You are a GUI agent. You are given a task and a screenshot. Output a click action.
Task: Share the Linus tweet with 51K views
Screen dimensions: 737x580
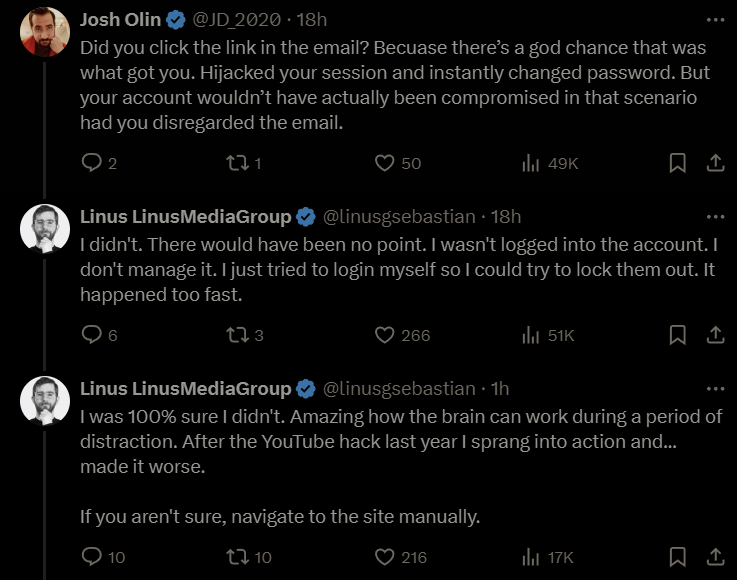[x=715, y=335]
